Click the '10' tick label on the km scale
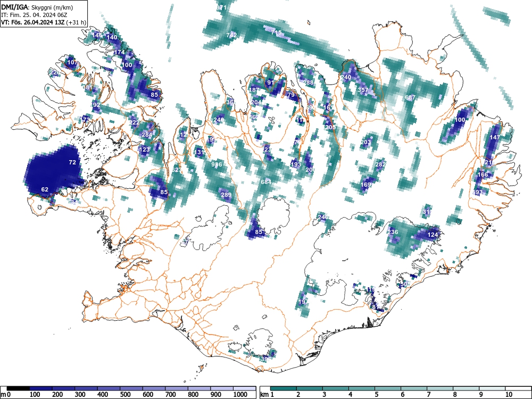Viewport: 532px width, 399px height. [508, 395]
